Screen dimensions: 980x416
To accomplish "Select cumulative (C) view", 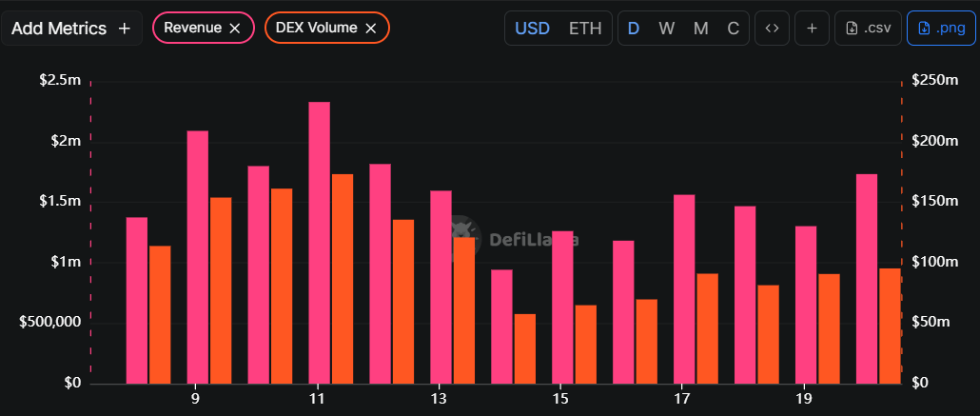I will click(x=734, y=29).
